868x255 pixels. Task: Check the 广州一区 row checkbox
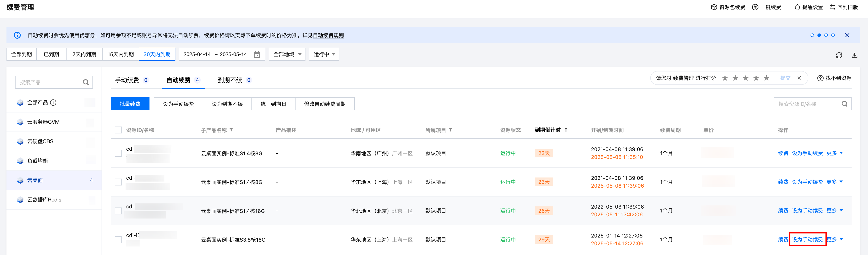(x=118, y=153)
